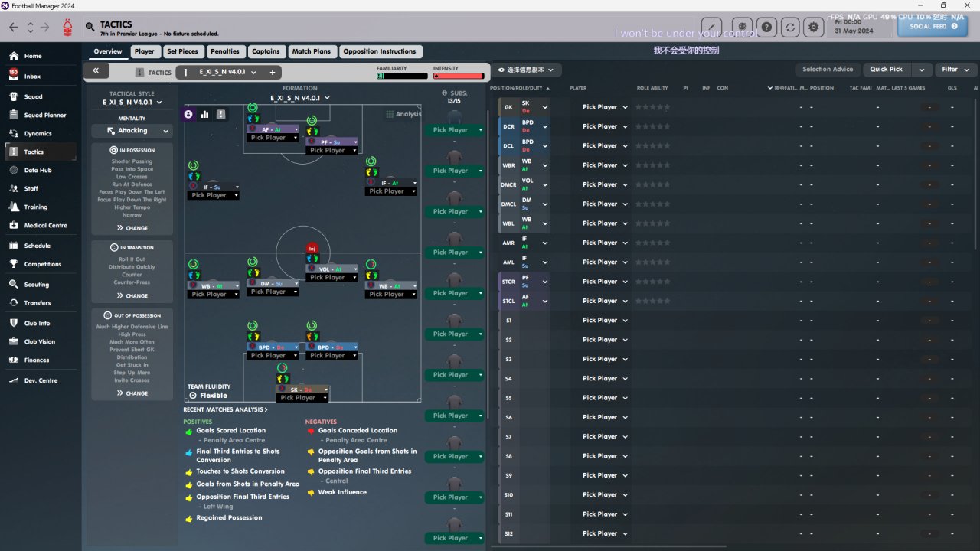Open the globe icon in the header

pyautogui.click(x=742, y=27)
